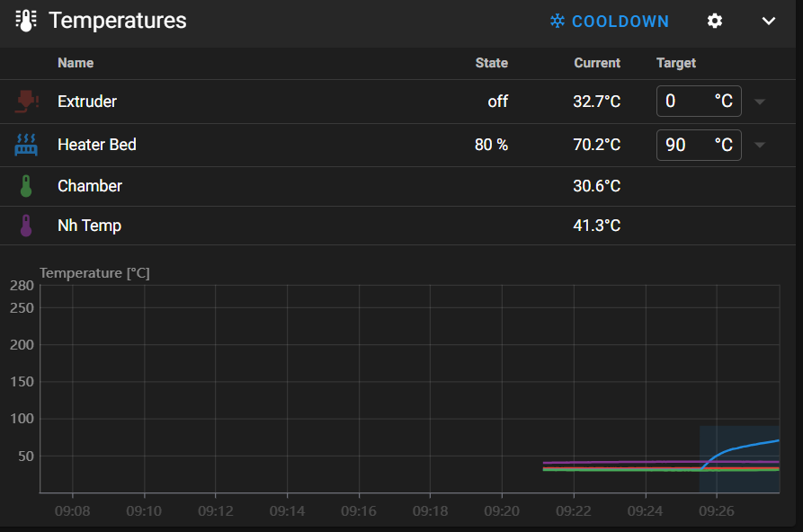
Task: Click the red Extruder nozzle icon
Action: pos(26,102)
